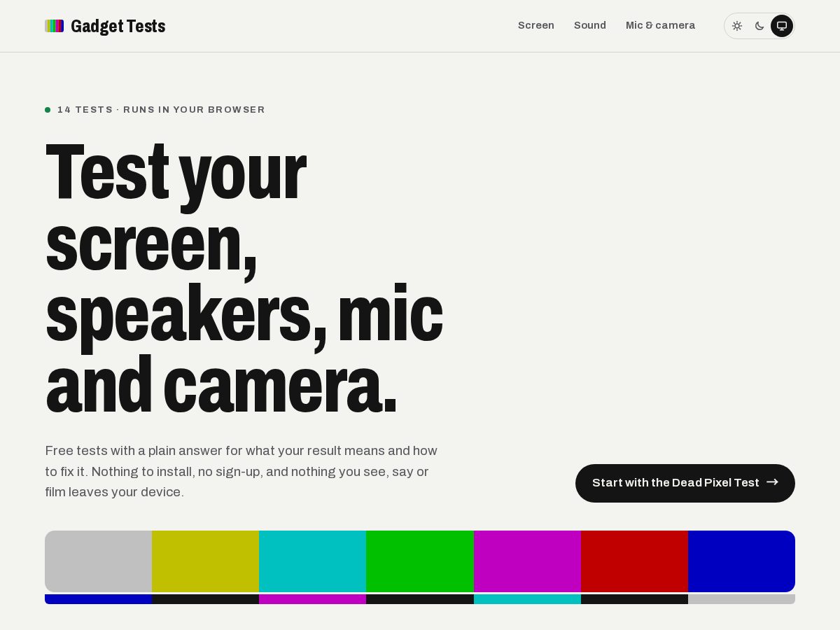Click the "14 TESTS · RUNS IN YOUR BROWSER" text
The image size is (840, 630).
pos(161,110)
